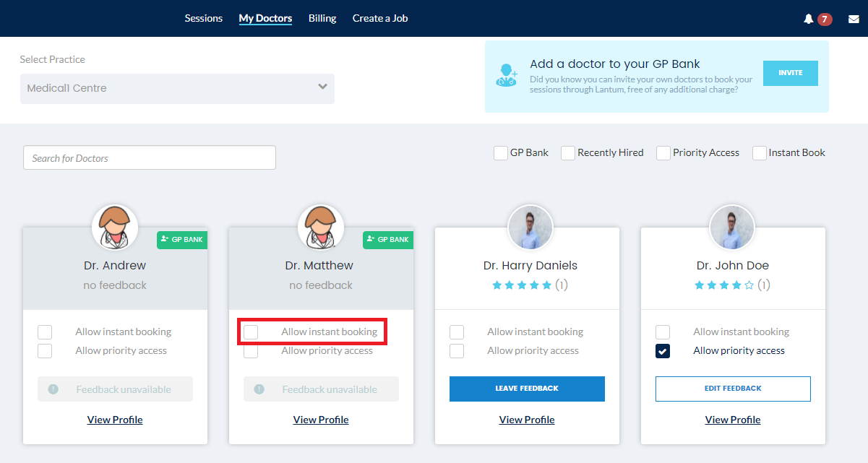Select Create a Job in navigation
This screenshot has height=463, width=868.
380,19
